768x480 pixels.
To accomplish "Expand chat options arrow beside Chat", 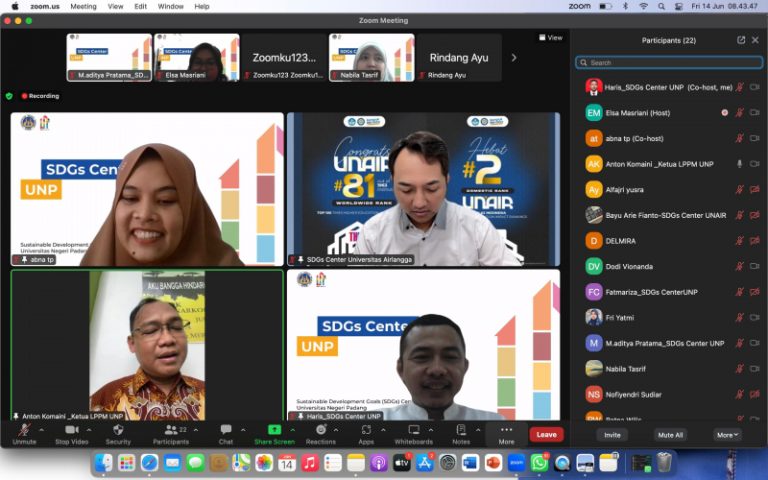I will coord(243,430).
